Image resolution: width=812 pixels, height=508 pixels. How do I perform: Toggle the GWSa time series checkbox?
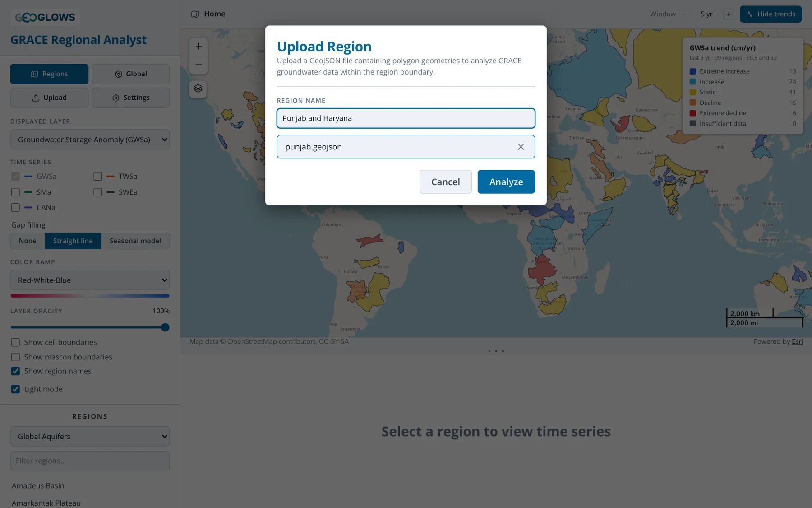click(15, 177)
